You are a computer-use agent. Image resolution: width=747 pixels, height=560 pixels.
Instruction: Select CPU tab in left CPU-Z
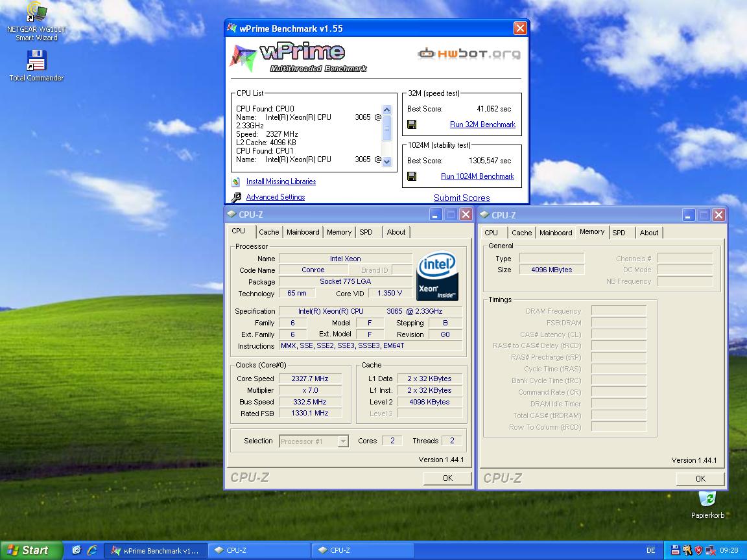[x=239, y=231]
